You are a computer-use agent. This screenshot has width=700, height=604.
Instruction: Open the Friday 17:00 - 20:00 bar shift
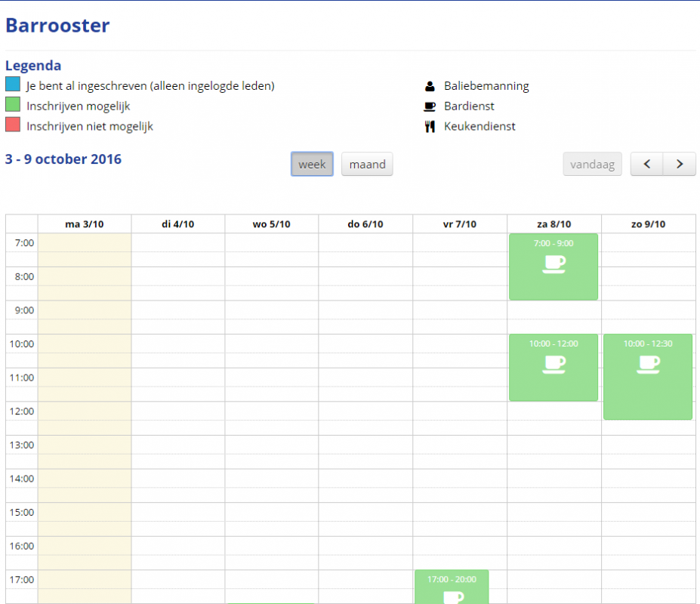(x=452, y=587)
